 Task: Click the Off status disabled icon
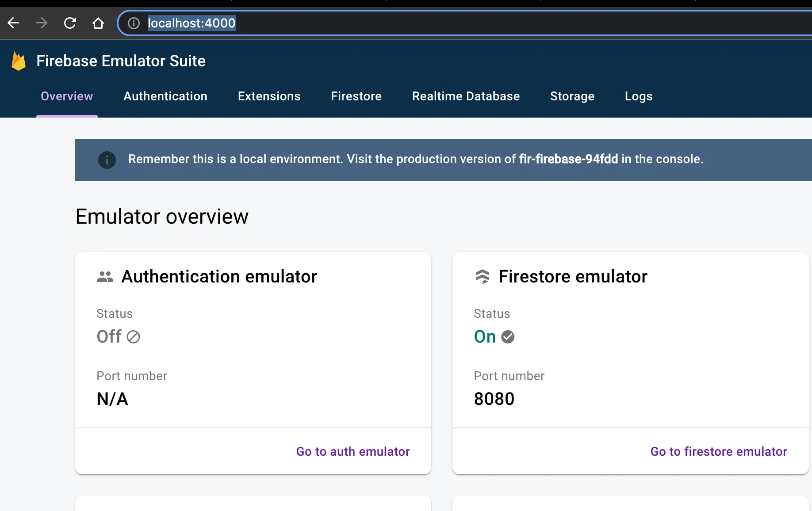point(133,337)
